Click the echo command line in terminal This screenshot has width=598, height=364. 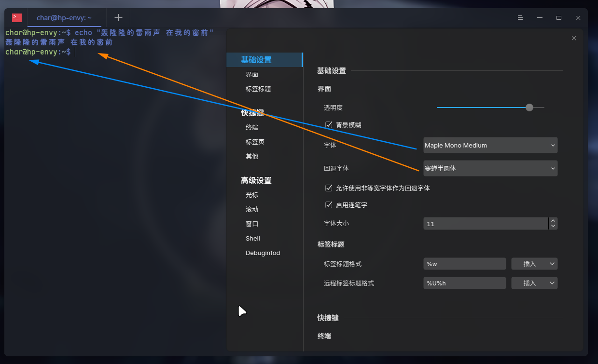point(110,33)
